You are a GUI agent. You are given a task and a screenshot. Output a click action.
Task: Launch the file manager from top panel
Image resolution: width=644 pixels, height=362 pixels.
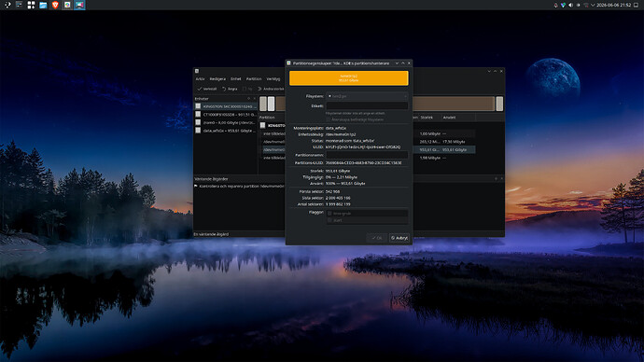pos(43,5)
